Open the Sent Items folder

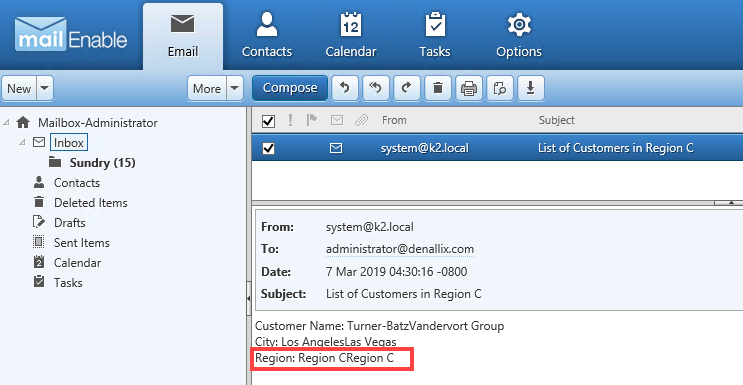(82, 243)
